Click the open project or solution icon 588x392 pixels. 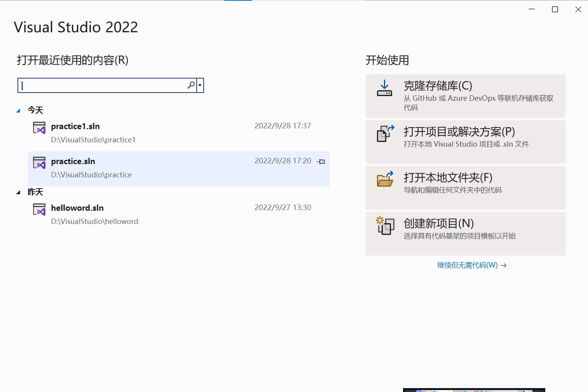(x=386, y=133)
